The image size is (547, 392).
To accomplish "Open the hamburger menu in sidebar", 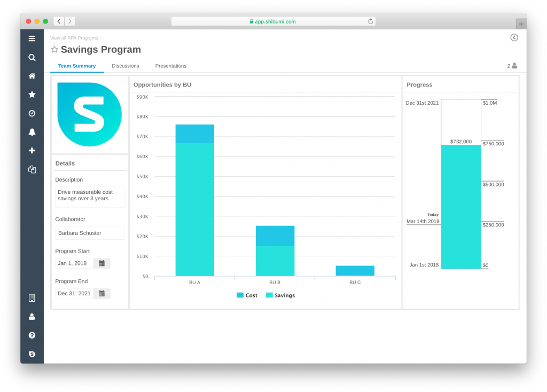I will click(x=32, y=38).
